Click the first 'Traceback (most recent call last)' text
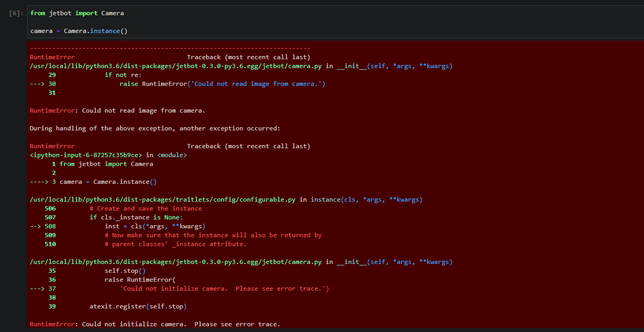This screenshot has width=644, height=332. 248,57
